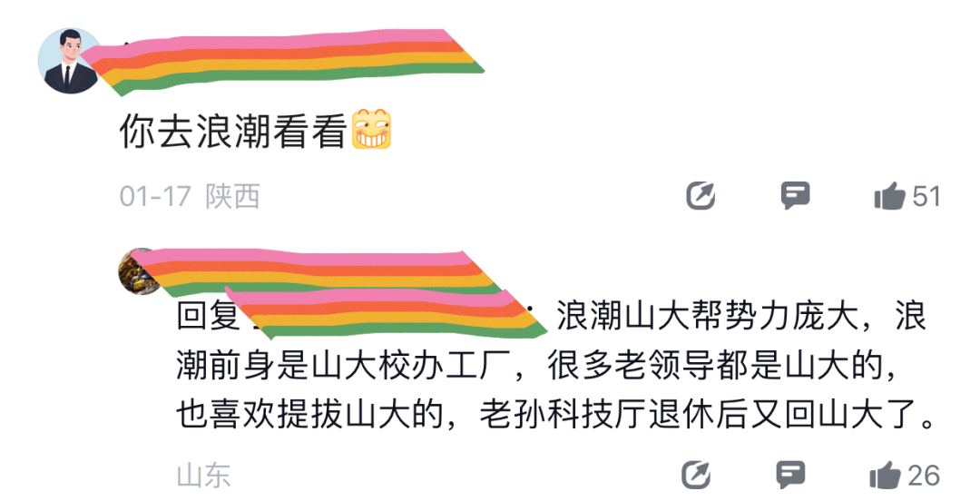This screenshot has height=501, width=980.
Task: Tap the forward icon on the 山东 reply
Action: (697, 476)
